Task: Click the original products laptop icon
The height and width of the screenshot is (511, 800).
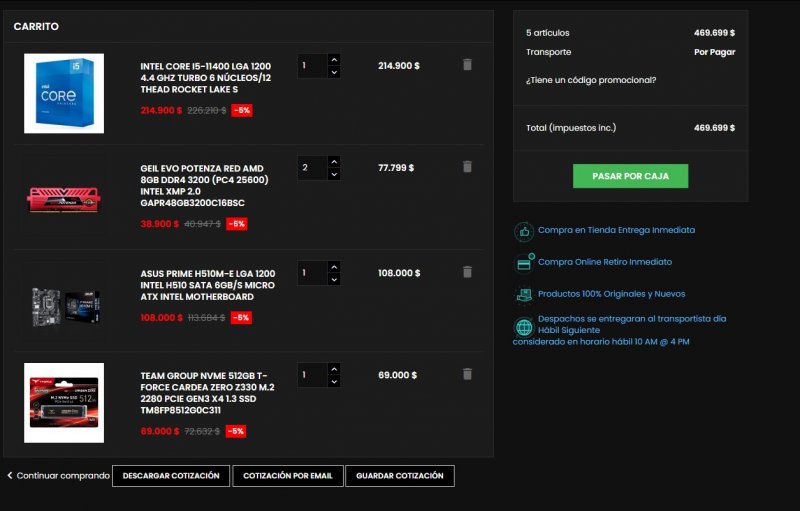Action: [x=524, y=295]
